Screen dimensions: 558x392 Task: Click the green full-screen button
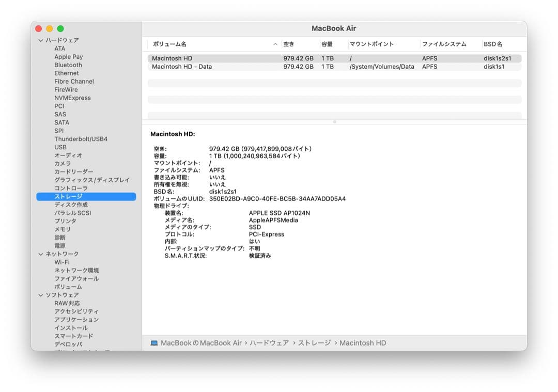[x=60, y=29]
